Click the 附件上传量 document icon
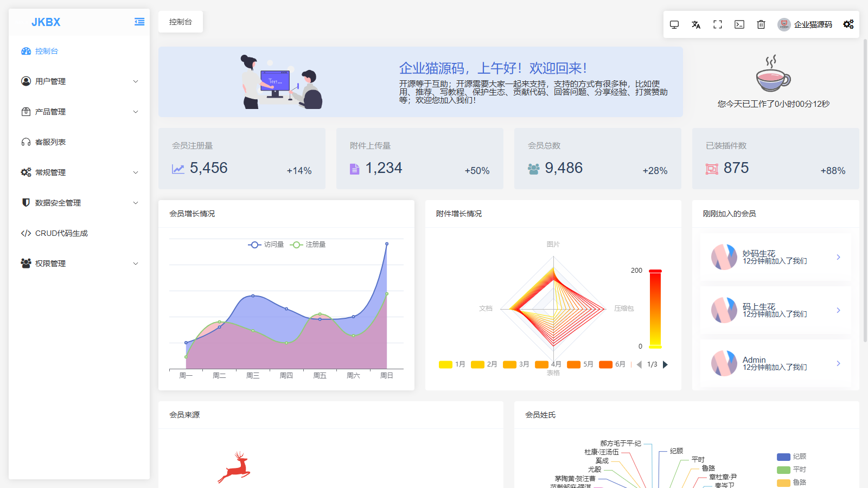 tap(354, 169)
